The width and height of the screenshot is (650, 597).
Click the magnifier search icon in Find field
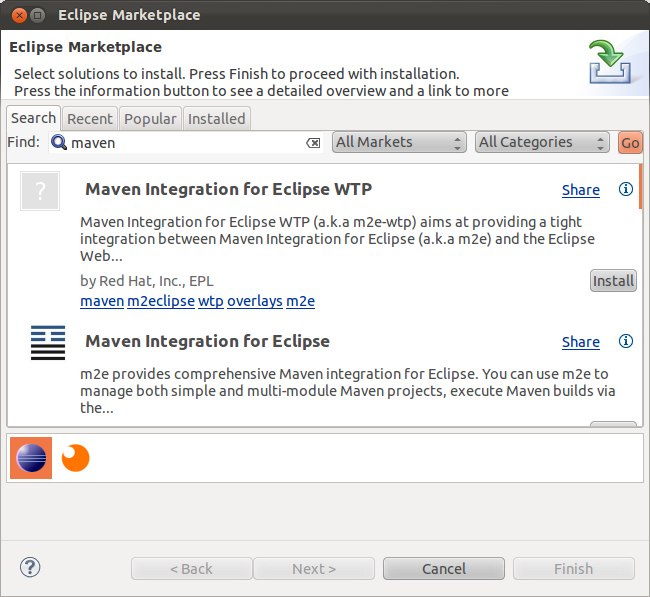(58, 143)
